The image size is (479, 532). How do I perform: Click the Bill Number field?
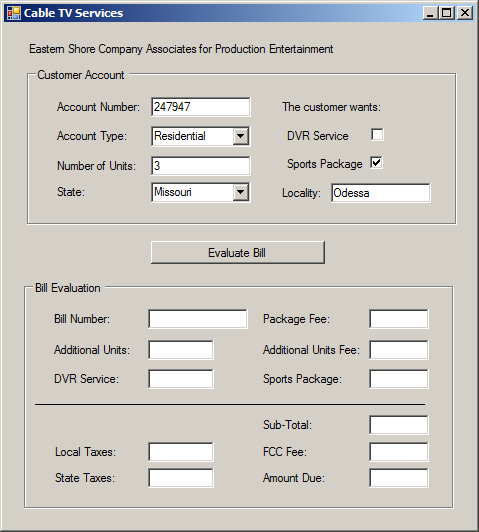click(198, 319)
